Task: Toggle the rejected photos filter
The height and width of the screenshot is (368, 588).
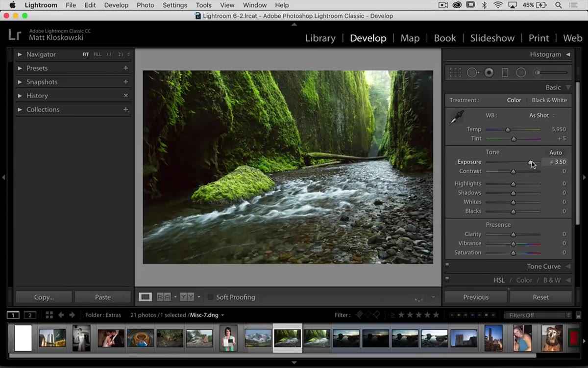Action: pos(377,315)
